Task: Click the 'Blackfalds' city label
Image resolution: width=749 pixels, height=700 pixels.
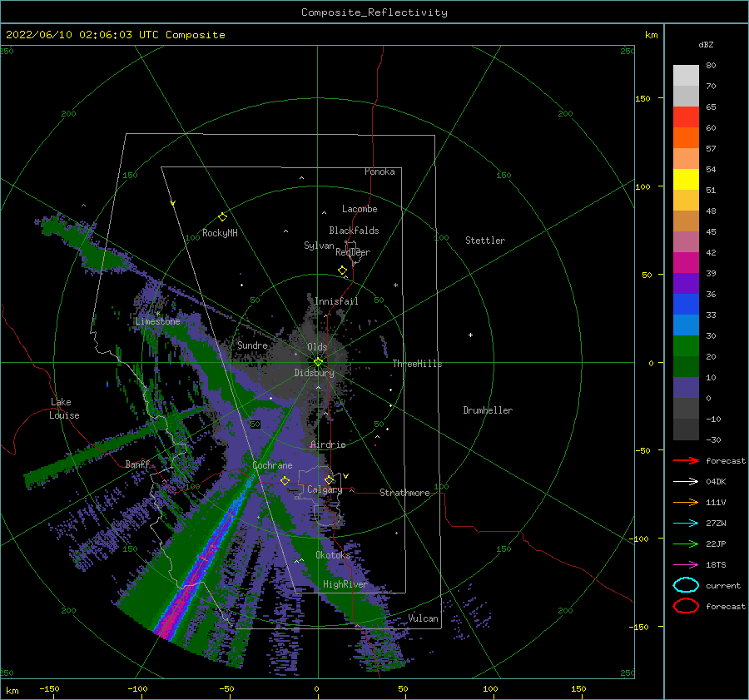Action: click(354, 231)
